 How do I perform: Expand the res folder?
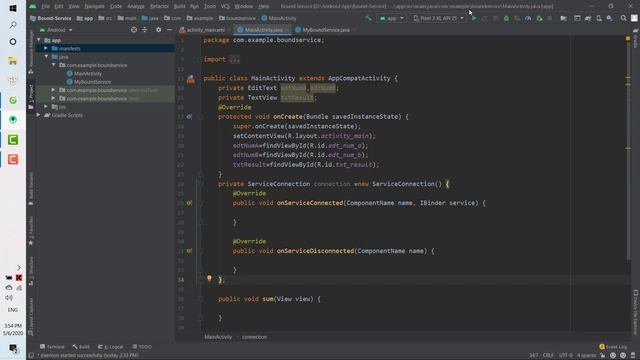(46, 107)
